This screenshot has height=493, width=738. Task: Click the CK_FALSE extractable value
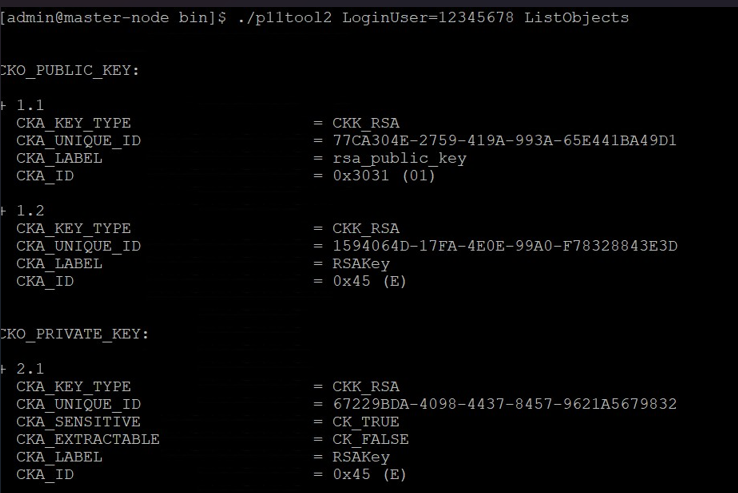point(370,439)
